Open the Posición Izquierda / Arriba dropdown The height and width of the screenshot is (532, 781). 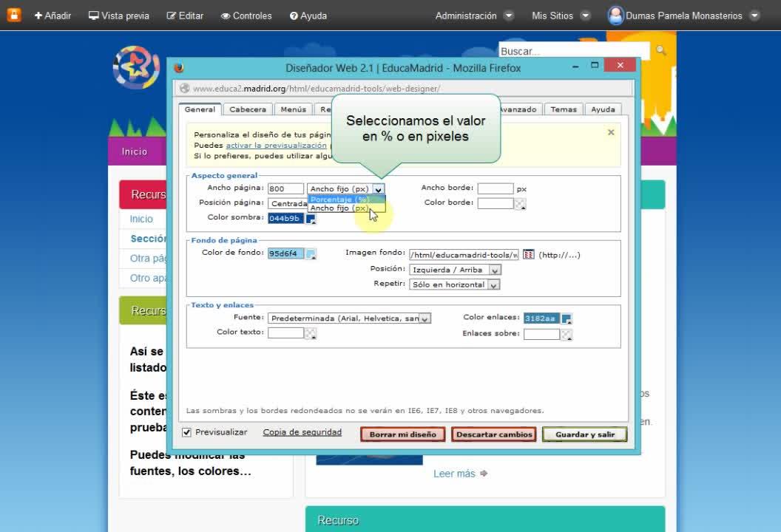click(x=455, y=270)
